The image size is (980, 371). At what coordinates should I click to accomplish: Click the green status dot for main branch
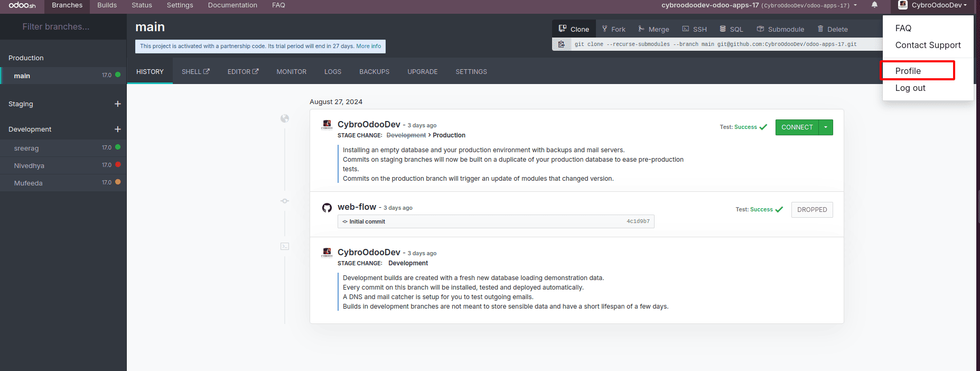point(118,75)
